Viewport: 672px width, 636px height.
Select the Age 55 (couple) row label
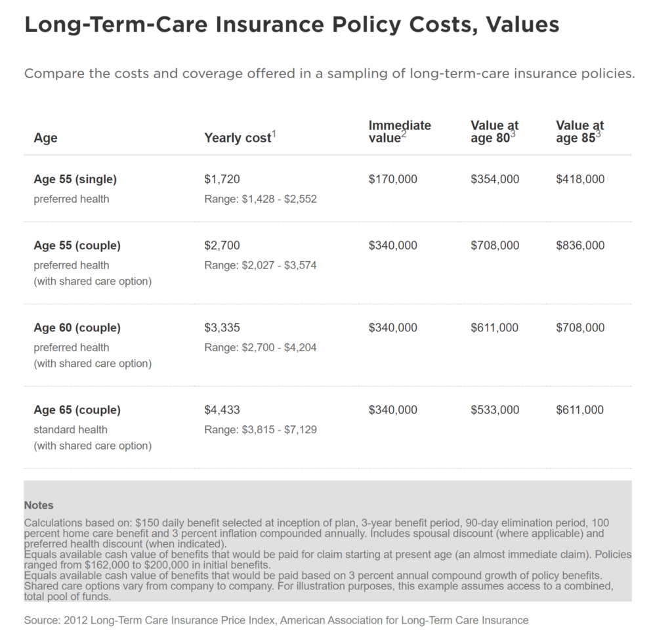pos(77,245)
